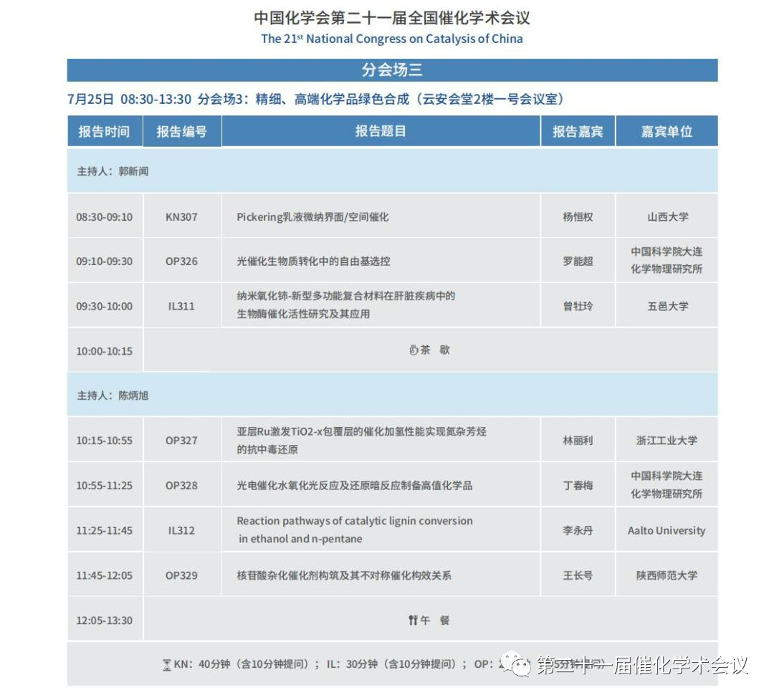Click the speaker name in the OP329 row

point(578,575)
